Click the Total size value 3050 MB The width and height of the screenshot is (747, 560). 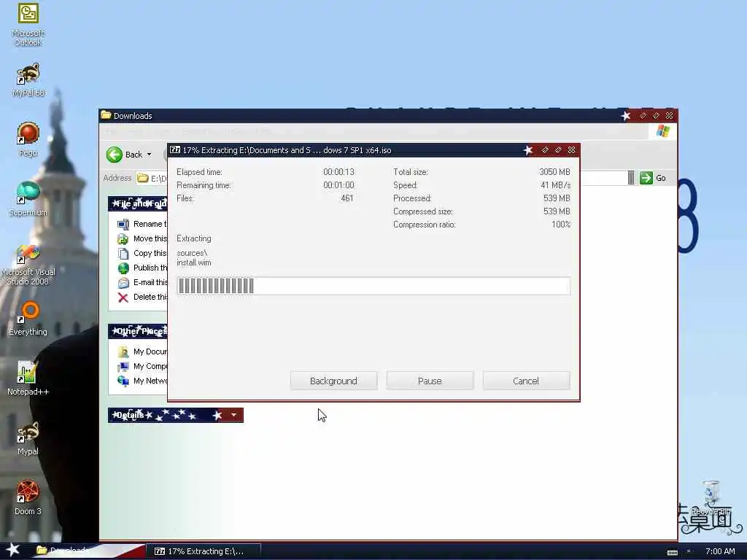point(554,172)
